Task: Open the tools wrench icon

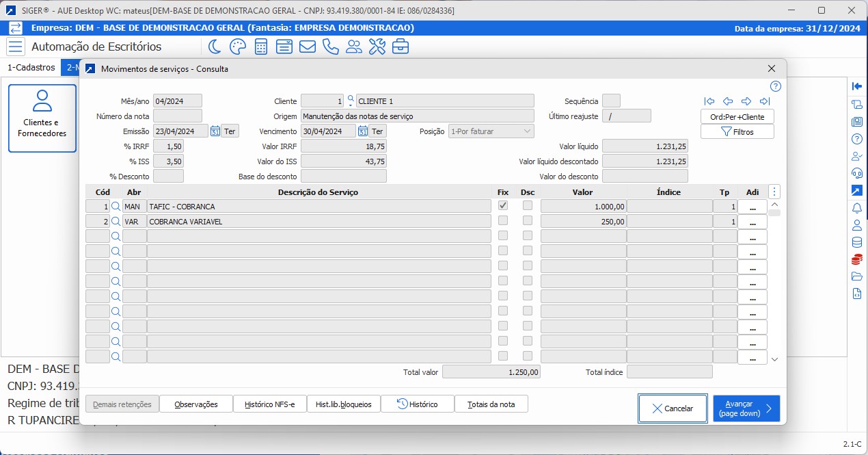Action: pyautogui.click(x=377, y=47)
